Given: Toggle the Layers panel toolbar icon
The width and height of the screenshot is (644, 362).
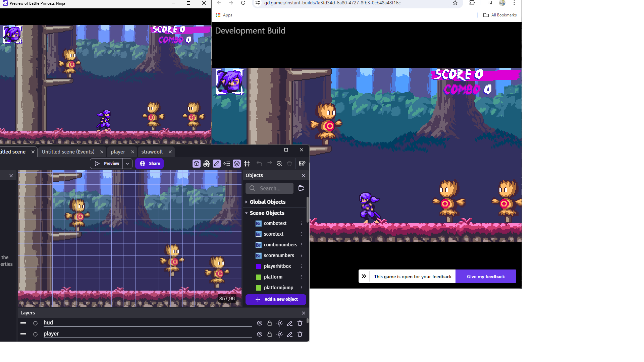Looking at the screenshot, I should [237, 164].
